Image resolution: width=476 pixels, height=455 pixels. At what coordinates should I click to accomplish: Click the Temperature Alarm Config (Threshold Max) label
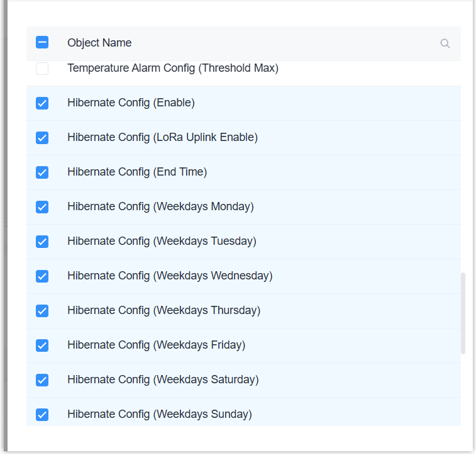172,68
